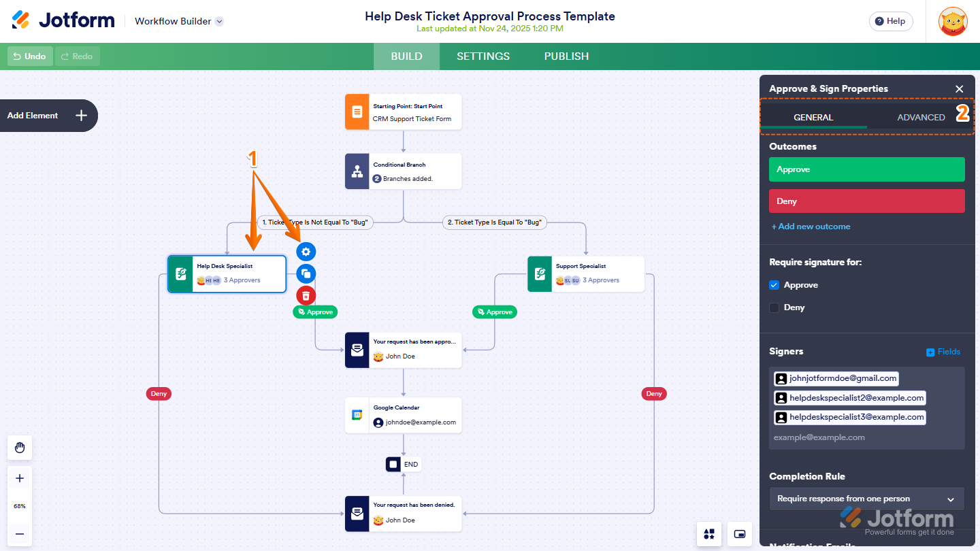Click the Undo button
980x551 pixels.
[x=30, y=56]
